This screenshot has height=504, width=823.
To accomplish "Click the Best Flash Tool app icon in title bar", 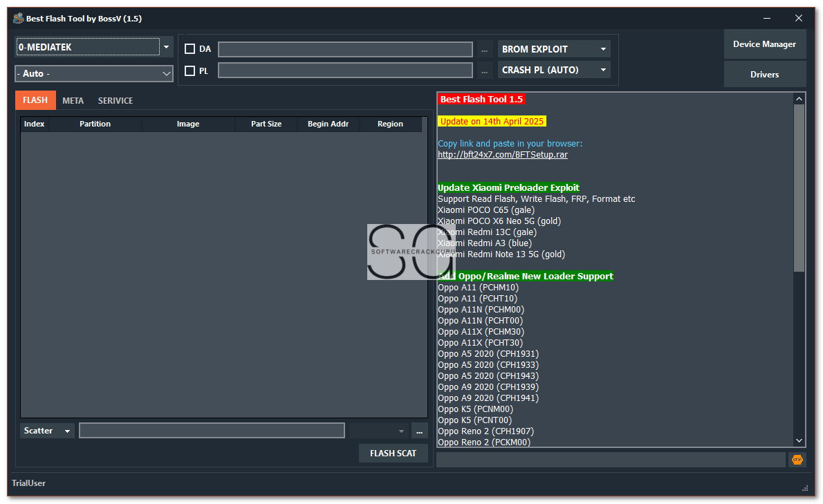I will tap(19, 19).
